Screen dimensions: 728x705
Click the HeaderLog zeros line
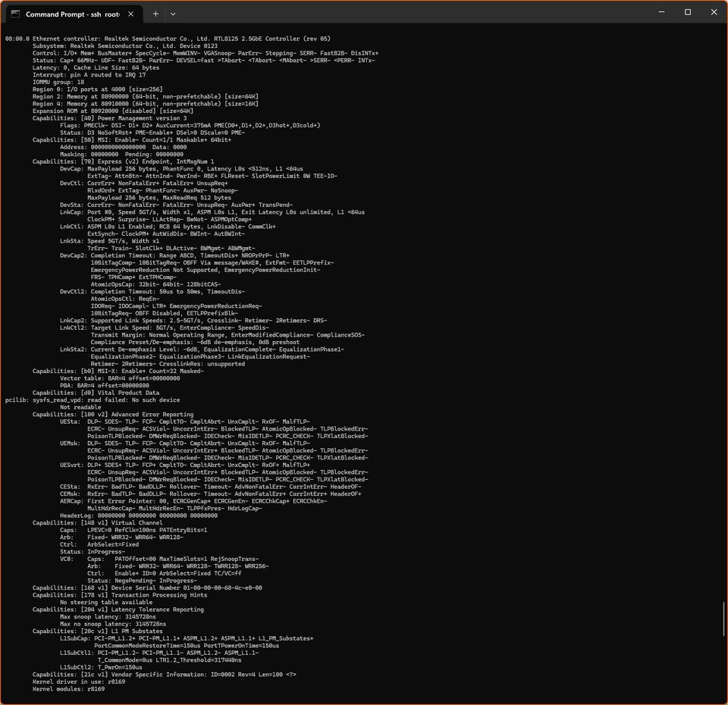coord(138,515)
